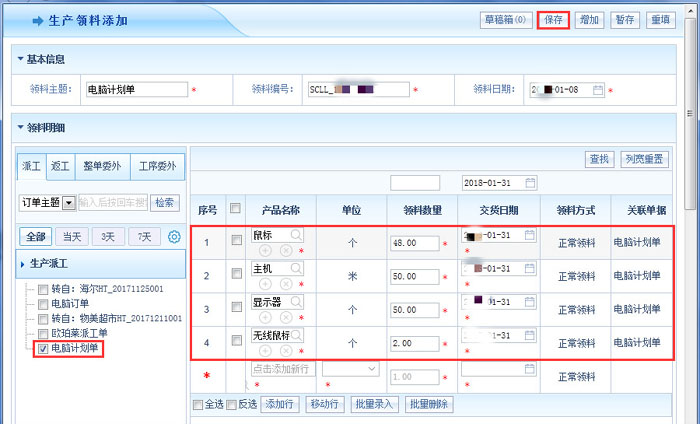Click the settings gear next to 7天
Image resolution: width=700 pixels, height=424 pixels.
(x=174, y=237)
